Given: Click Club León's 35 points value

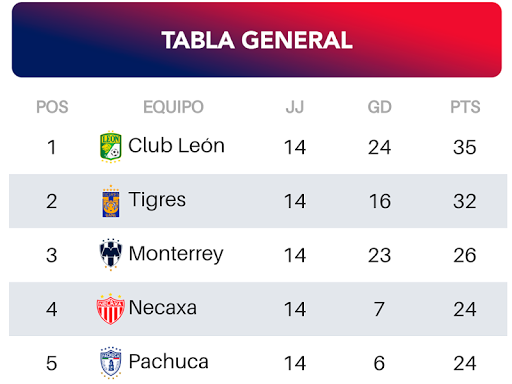Looking at the screenshot, I should tap(465, 147).
